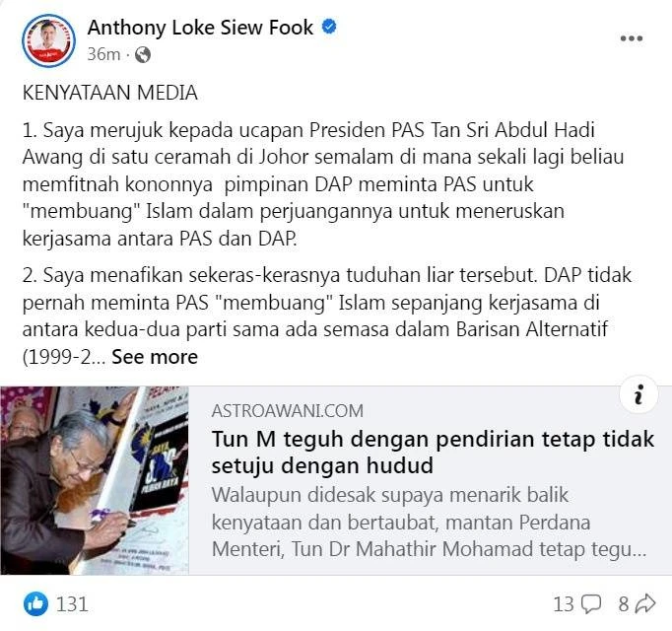
Task: Click the article preview thumbnail image
Action: click(x=95, y=480)
